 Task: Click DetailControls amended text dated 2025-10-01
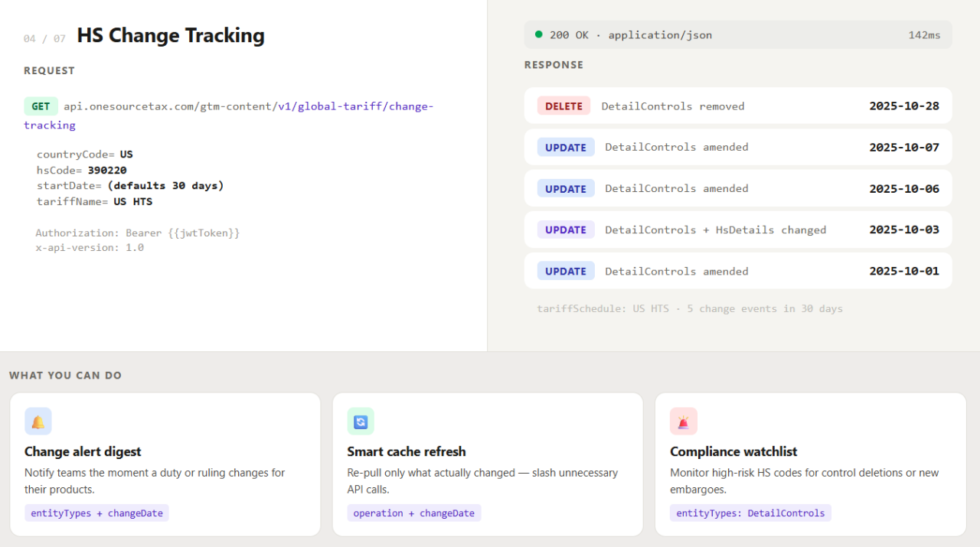677,271
